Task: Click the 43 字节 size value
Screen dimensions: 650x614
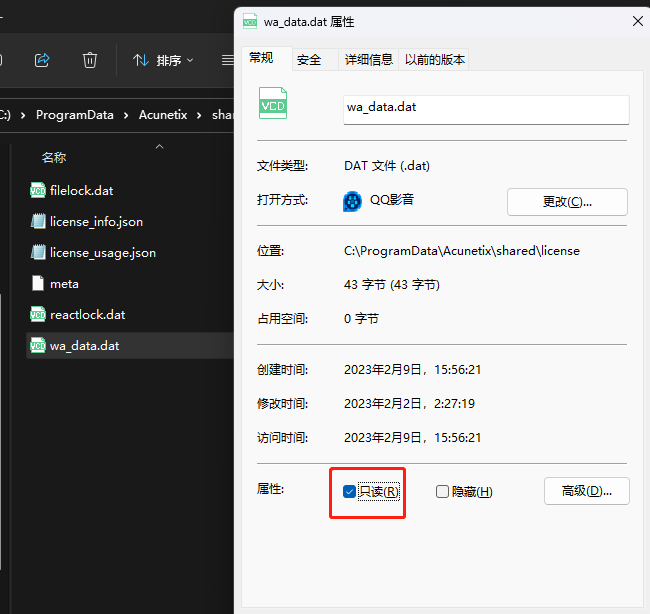Action: [392, 285]
